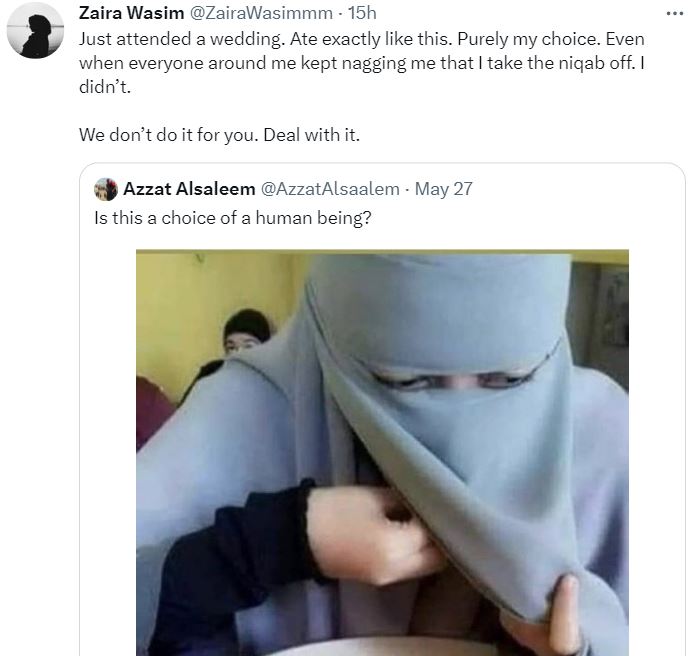Select the 'We don't do it for you' line

point(219,134)
